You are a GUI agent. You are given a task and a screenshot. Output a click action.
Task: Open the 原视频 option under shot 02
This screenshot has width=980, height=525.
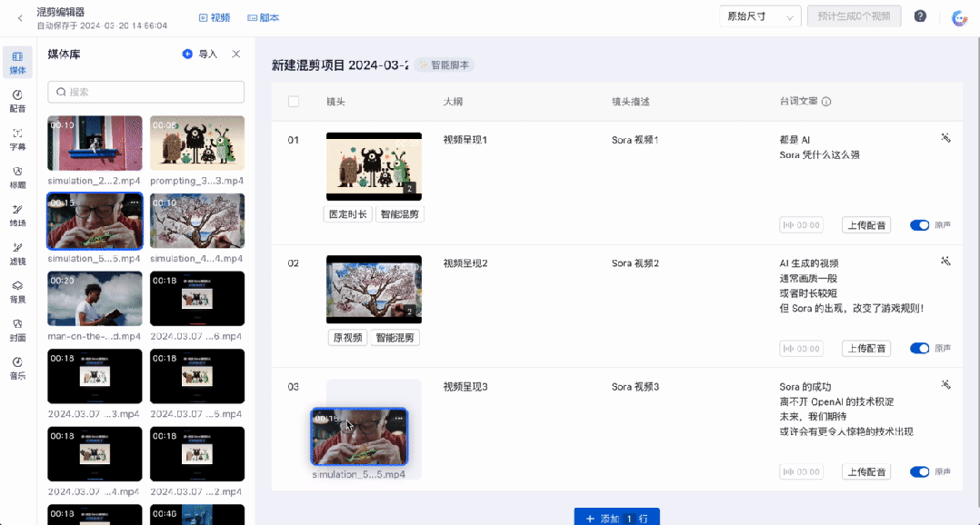click(347, 338)
